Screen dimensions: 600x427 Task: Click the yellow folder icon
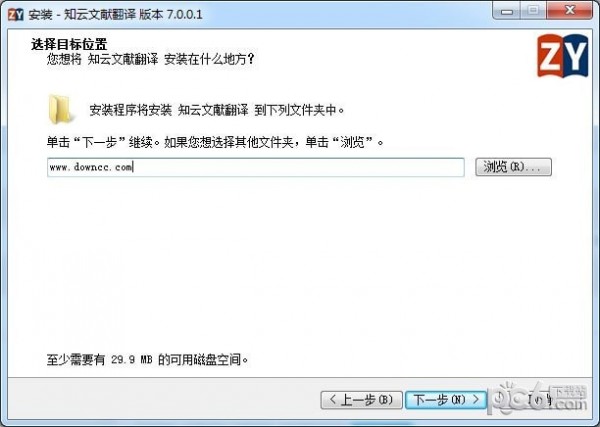coord(60,110)
